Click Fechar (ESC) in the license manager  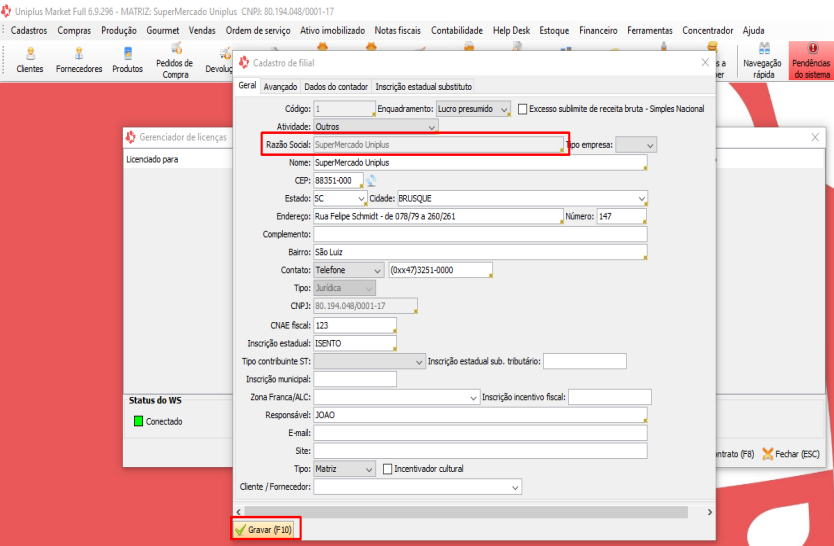791,454
